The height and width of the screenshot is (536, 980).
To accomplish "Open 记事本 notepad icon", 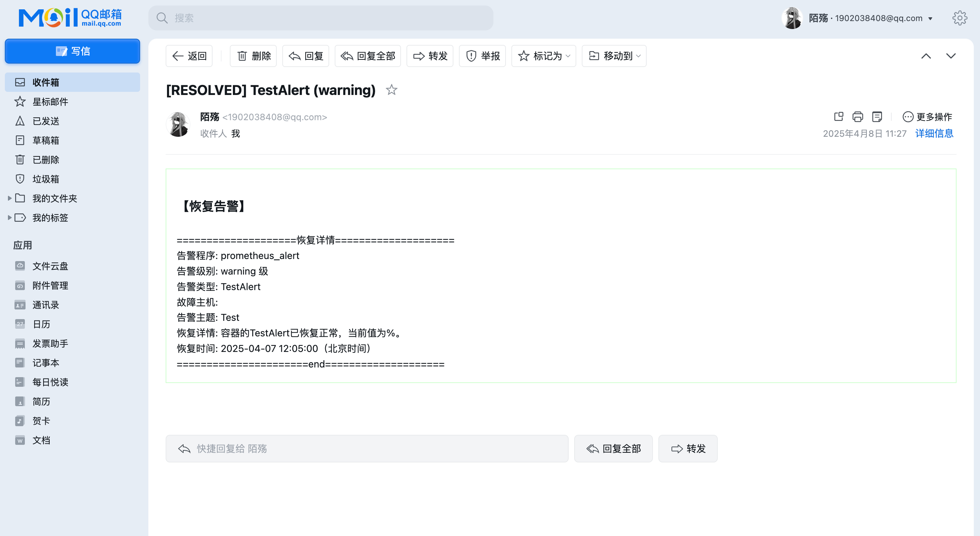I will coord(20,362).
